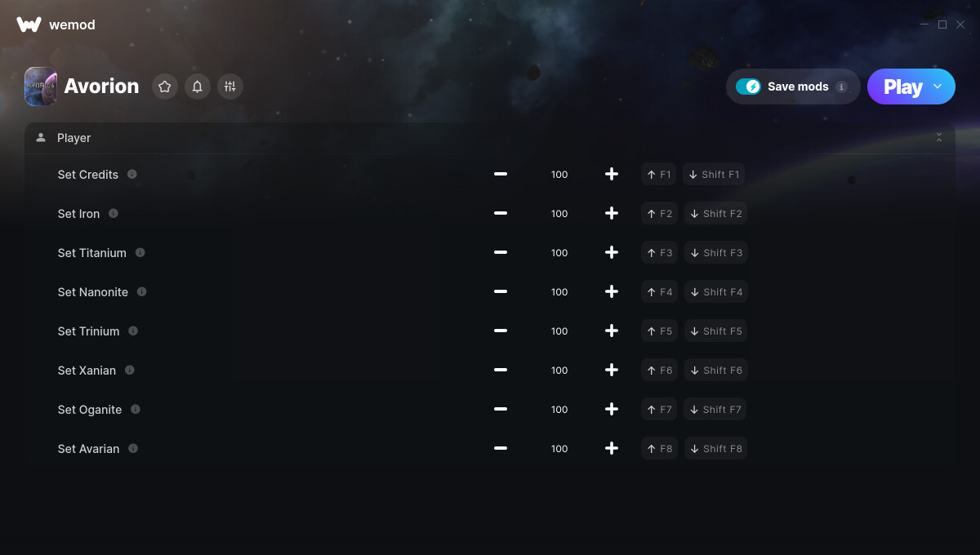Click the info icon beside Set Nanonite
The width and height of the screenshot is (980, 555).
[x=142, y=291]
